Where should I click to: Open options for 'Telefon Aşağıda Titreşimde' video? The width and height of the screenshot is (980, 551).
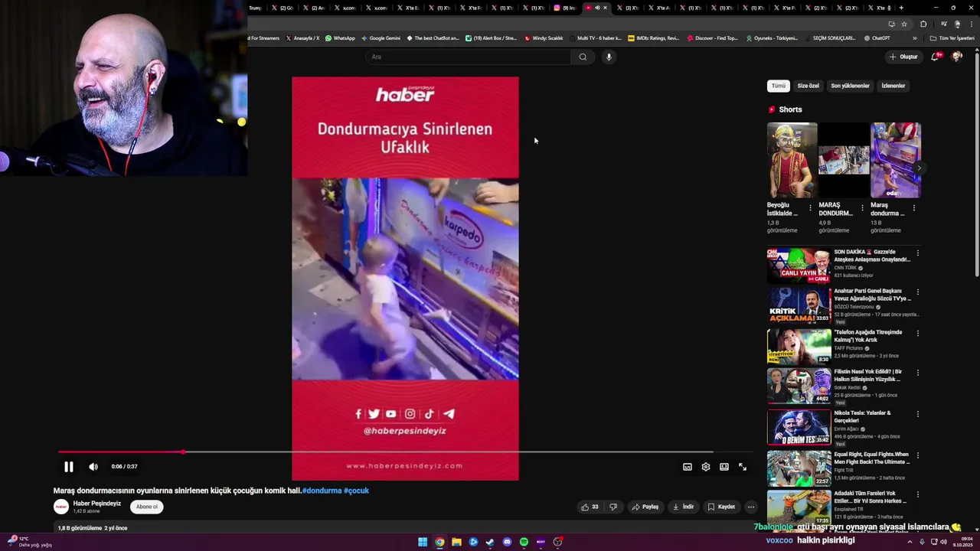[917, 333]
